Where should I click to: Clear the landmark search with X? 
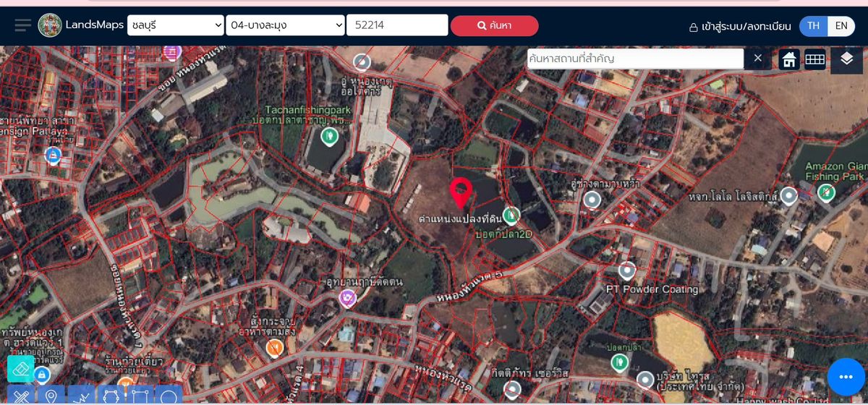point(757,59)
